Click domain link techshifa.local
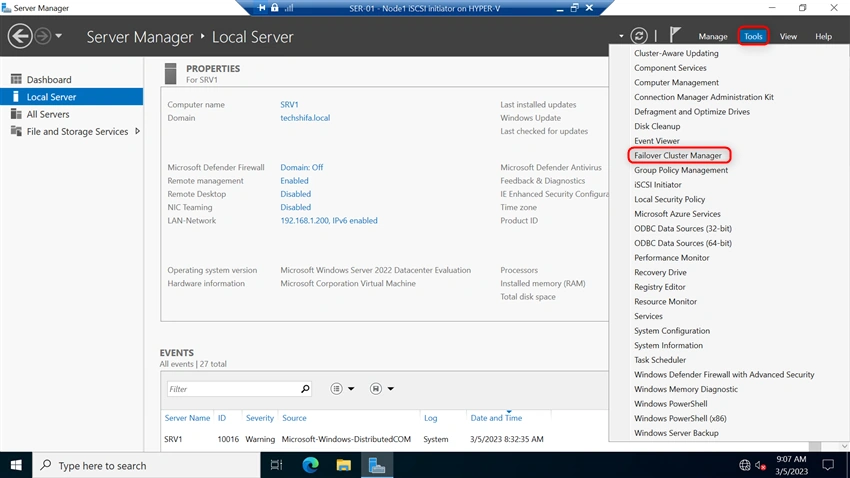Image resolution: width=850 pixels, height=478 pixels. [305, 118]
